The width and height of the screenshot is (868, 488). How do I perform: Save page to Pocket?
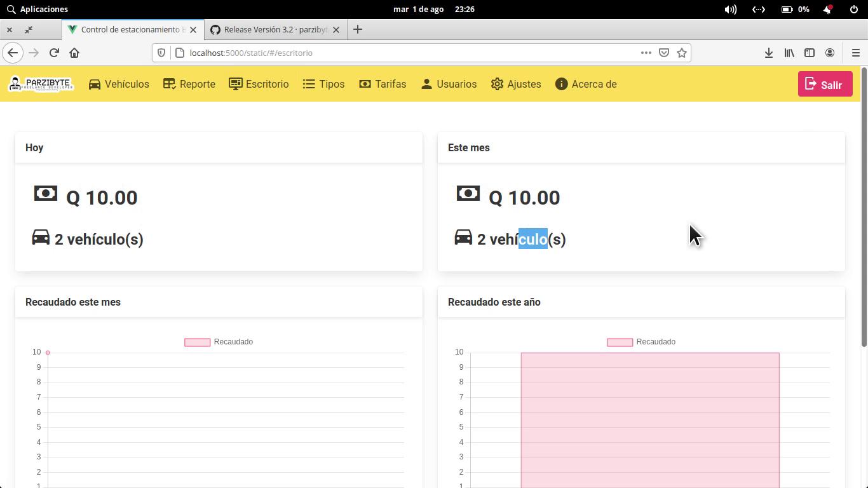click(x=664, y=53)
